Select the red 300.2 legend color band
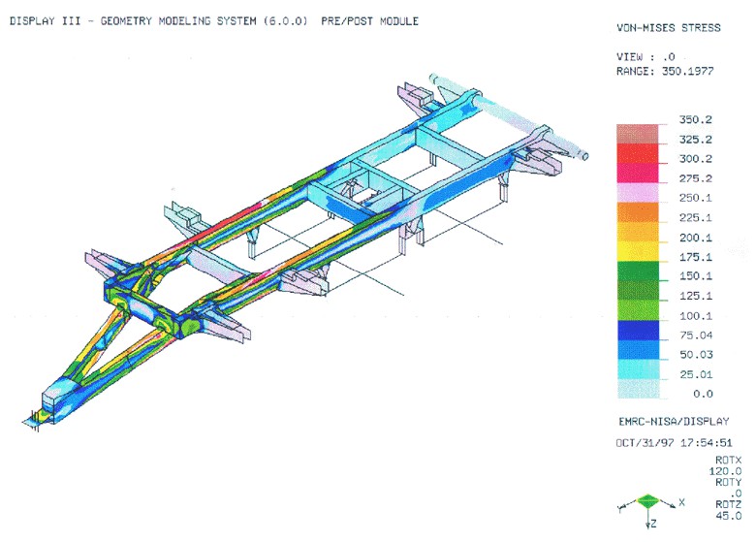 click(x=638, y=153)
